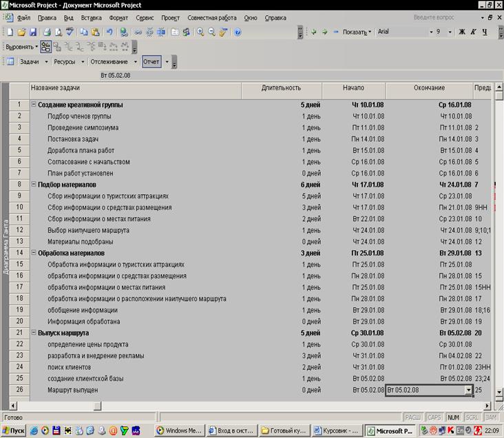Click the Zoom In magnifier icon
Image resolution: width=504 pixels, height=438 pixels.
tap(200, 32)
